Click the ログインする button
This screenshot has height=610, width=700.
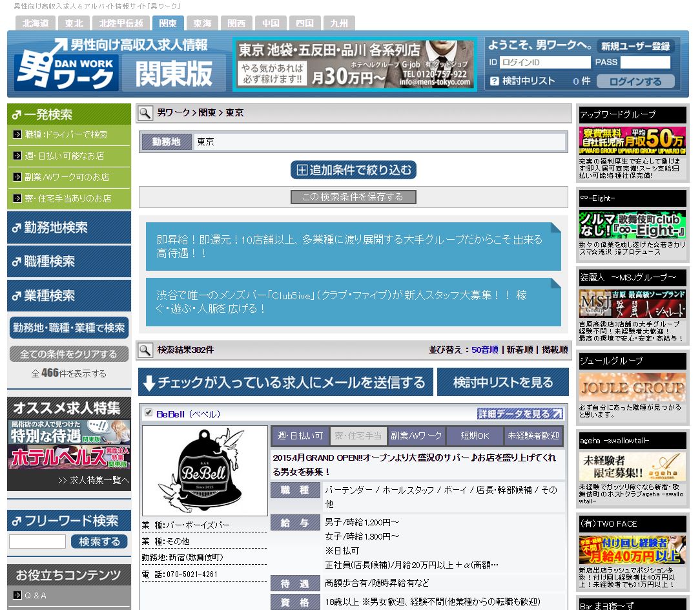(x=635, y=81)
